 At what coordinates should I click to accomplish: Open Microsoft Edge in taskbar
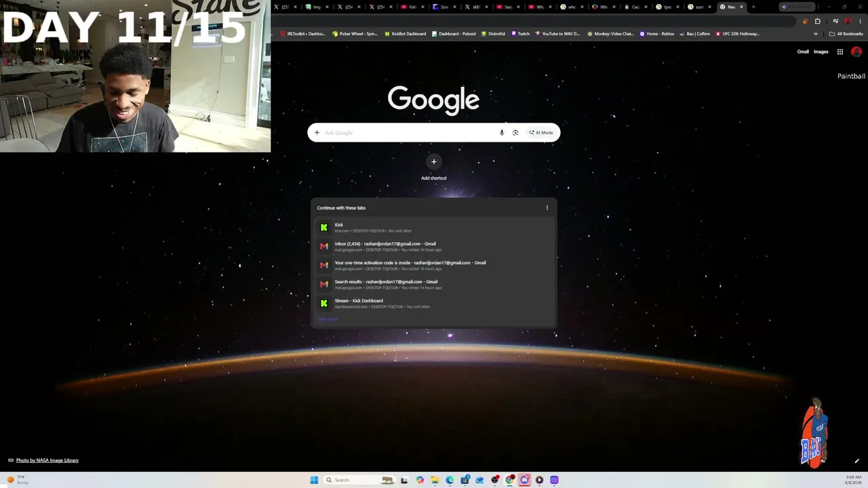450,480
